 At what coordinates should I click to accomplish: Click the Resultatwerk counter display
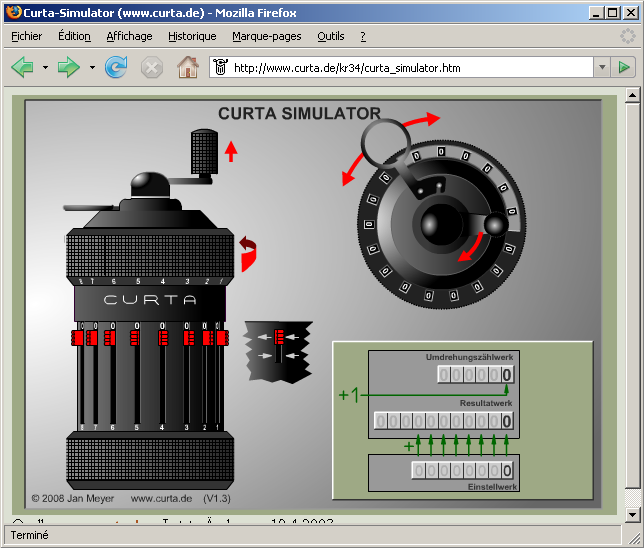444,421
